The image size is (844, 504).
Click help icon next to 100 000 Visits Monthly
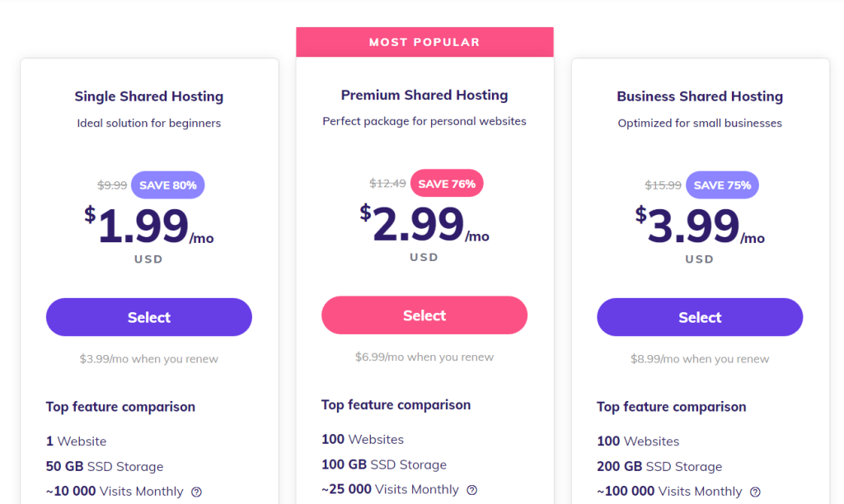tap(755, 492)
